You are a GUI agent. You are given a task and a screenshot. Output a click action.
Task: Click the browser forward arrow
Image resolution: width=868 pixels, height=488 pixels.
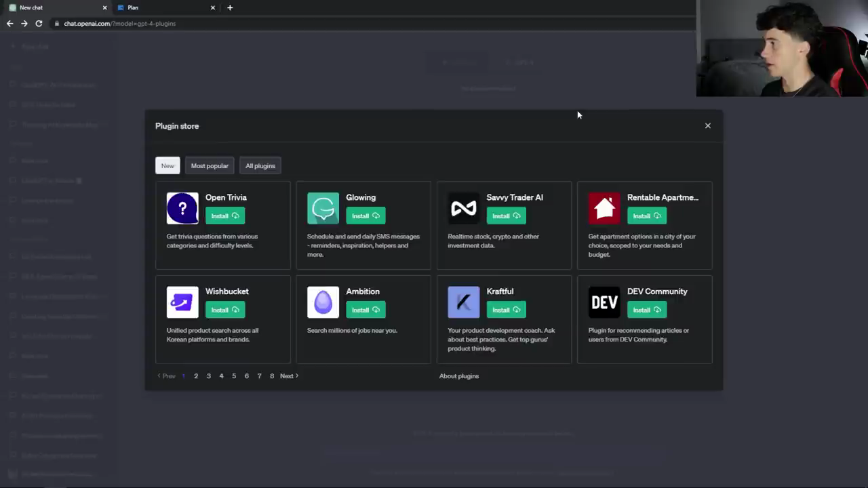point(24,23)
